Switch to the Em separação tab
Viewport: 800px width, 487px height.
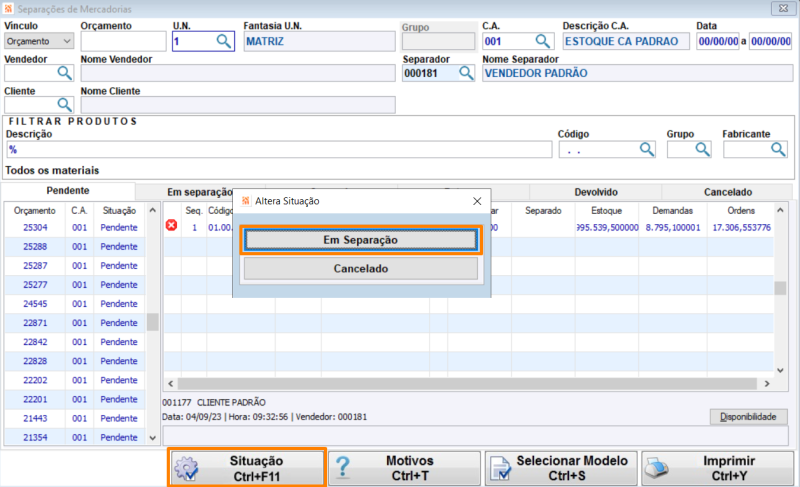point(199,192)
